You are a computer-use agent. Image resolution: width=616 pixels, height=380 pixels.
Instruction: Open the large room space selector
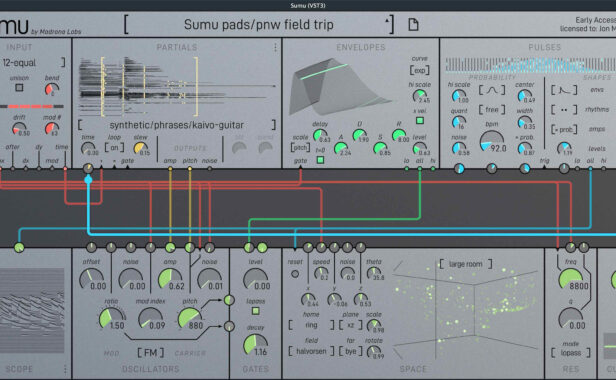466,264
